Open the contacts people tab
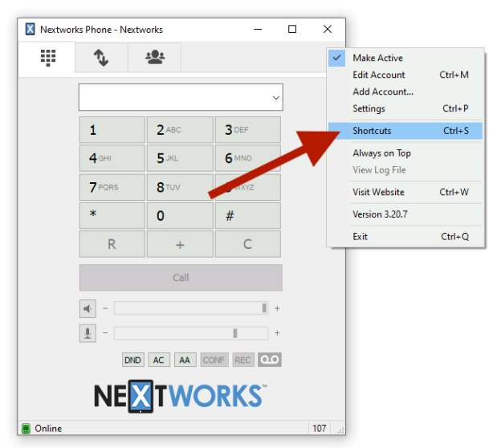This screenshot has width=497, height=448. [155, 58]
